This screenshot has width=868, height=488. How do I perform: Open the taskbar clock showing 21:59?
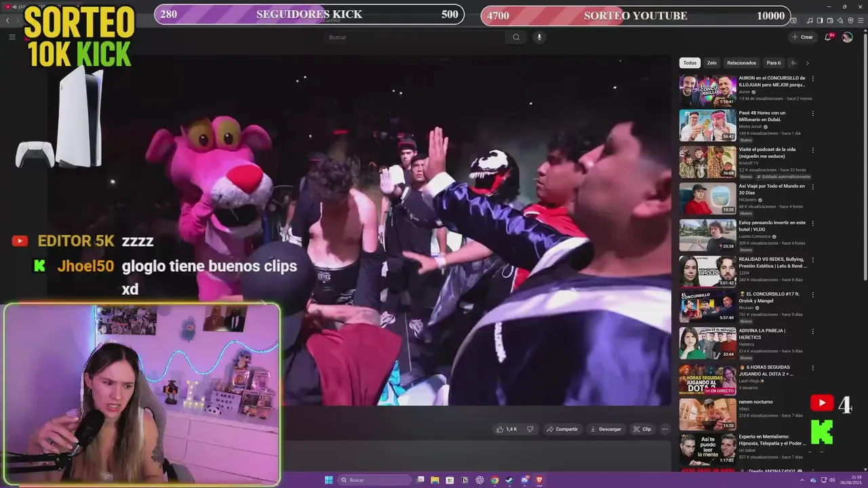pyautogui.click(x=852, y=480)
